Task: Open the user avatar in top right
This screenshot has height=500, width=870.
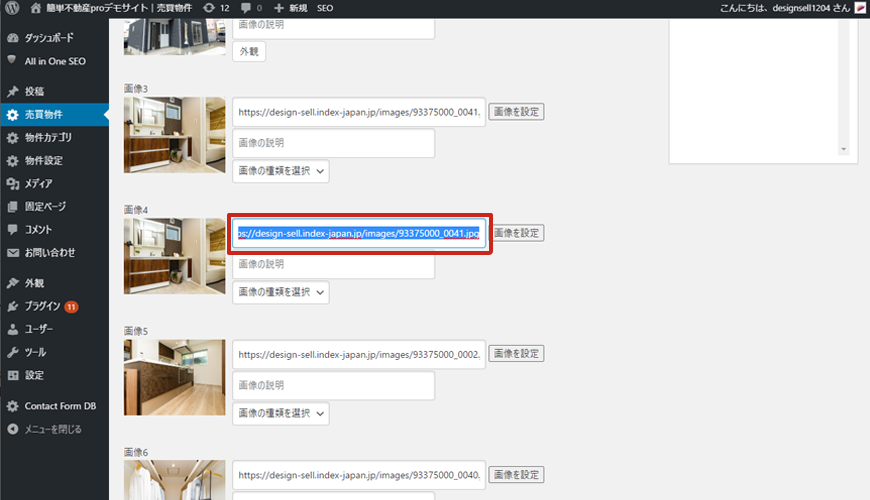Action: click(859, 8)
